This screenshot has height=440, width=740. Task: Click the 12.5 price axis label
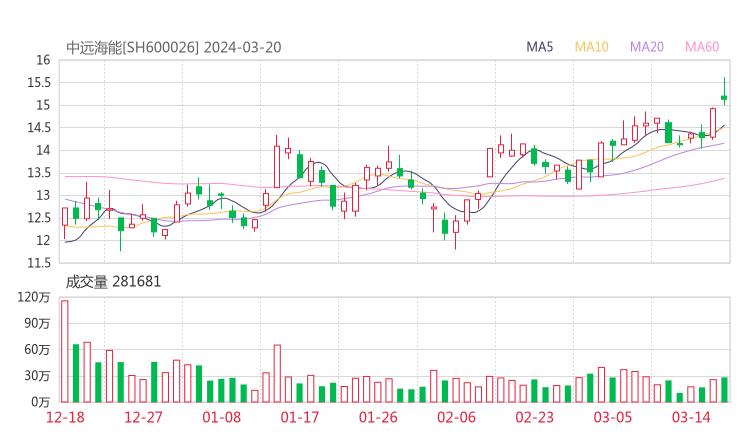pyautogui.click(x=39, y=218)
